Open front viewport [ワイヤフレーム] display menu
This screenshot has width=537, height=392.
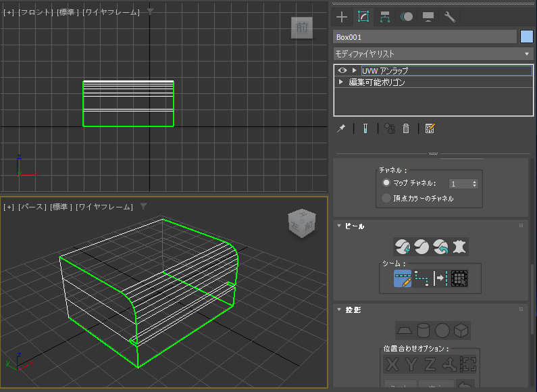click(111, 12)
